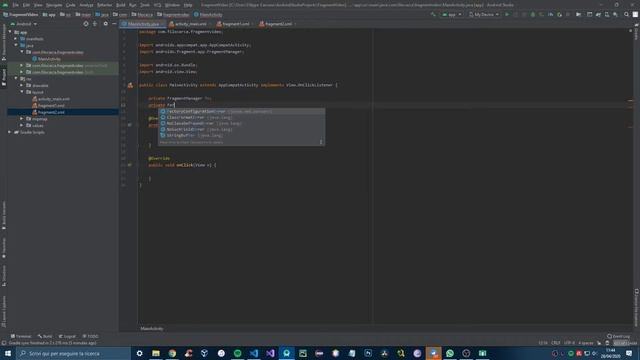Click the Sync Project with Gradle icon

pyautogui.click(x=598, y=15)
